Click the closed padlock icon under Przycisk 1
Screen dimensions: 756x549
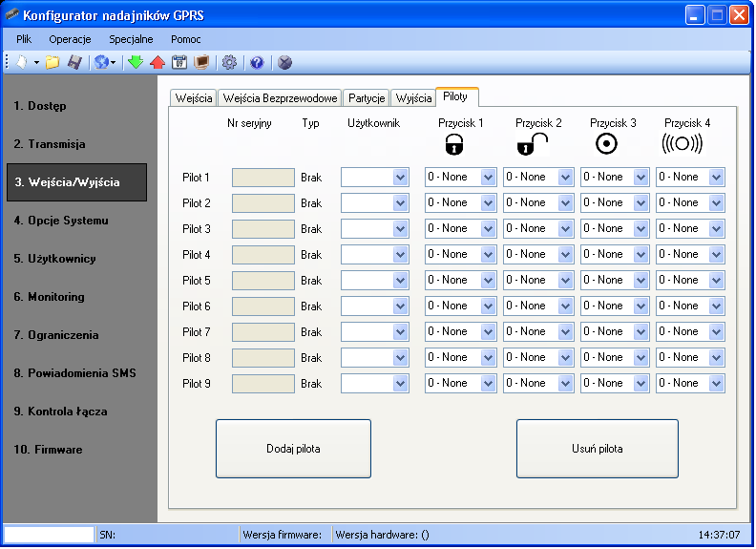coord(454,144)
